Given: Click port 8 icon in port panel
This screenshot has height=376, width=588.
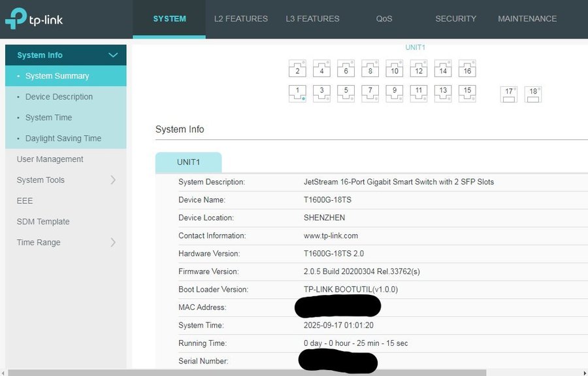Looking at the screenshot, I should click(370, 69).
